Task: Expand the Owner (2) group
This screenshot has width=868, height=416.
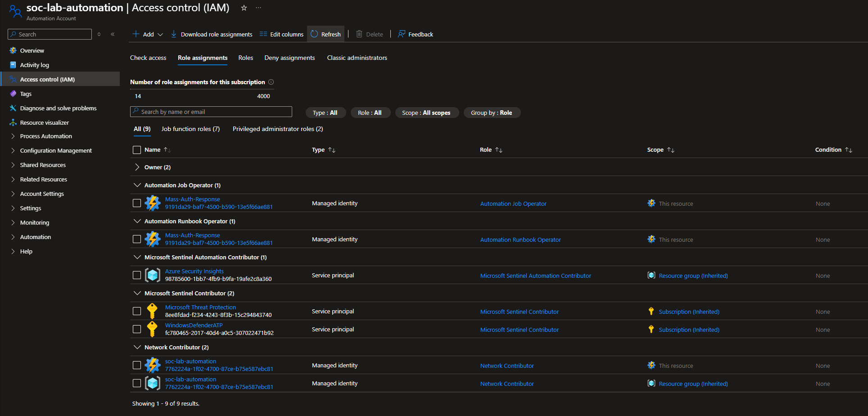Action: click(137, 167)
